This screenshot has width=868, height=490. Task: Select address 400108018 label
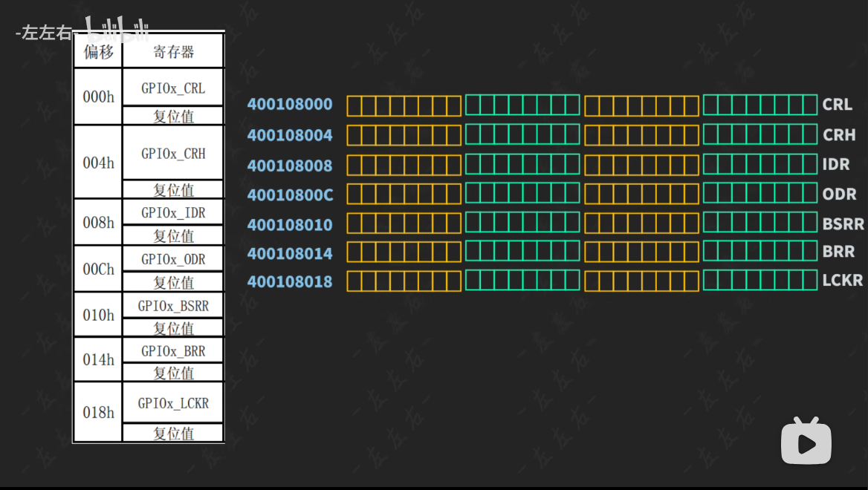[x=290, y=282]
